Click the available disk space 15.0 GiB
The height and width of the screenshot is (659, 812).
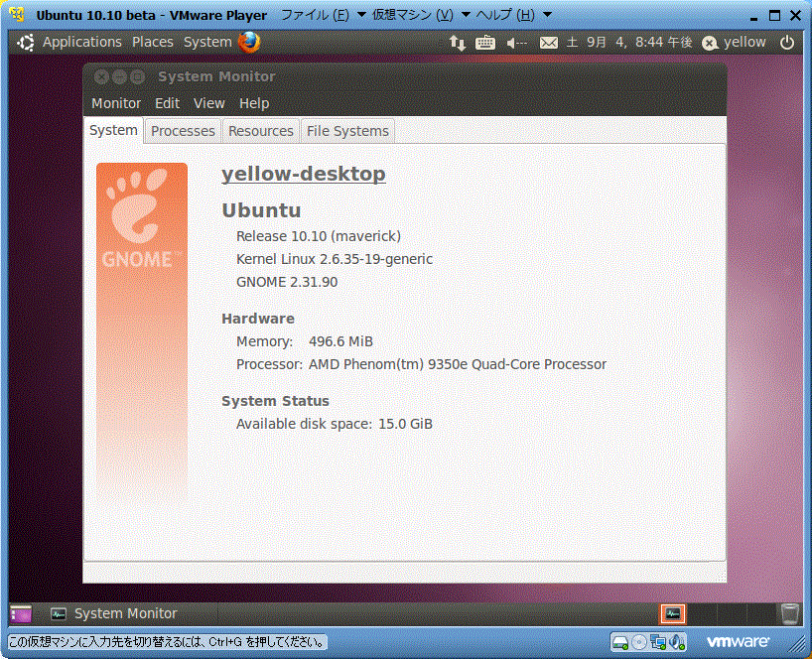pos(405,424)
